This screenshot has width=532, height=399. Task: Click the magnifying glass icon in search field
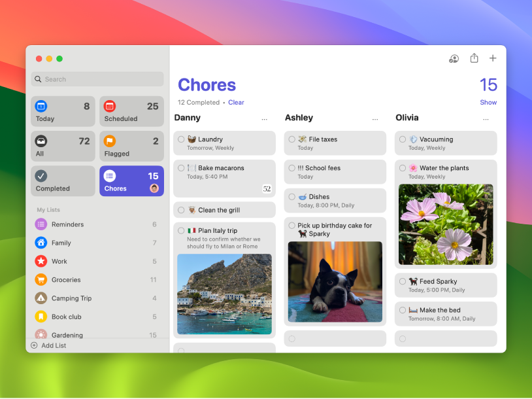[39, 78]
